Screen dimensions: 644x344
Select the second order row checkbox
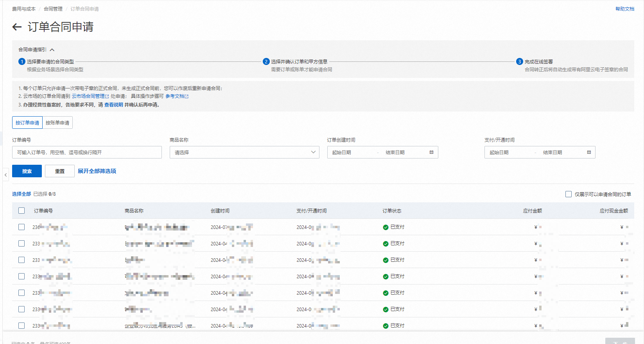point(22,243)
